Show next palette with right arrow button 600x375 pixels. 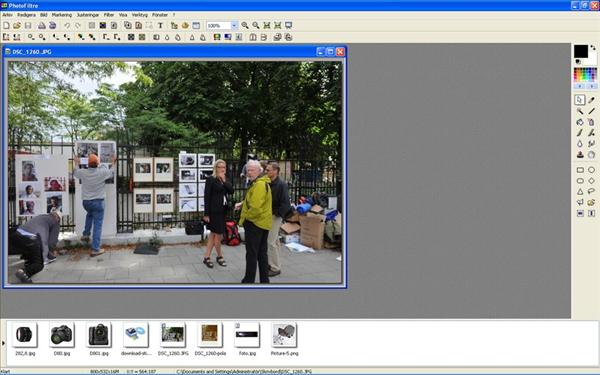click(x=591, y=86)
